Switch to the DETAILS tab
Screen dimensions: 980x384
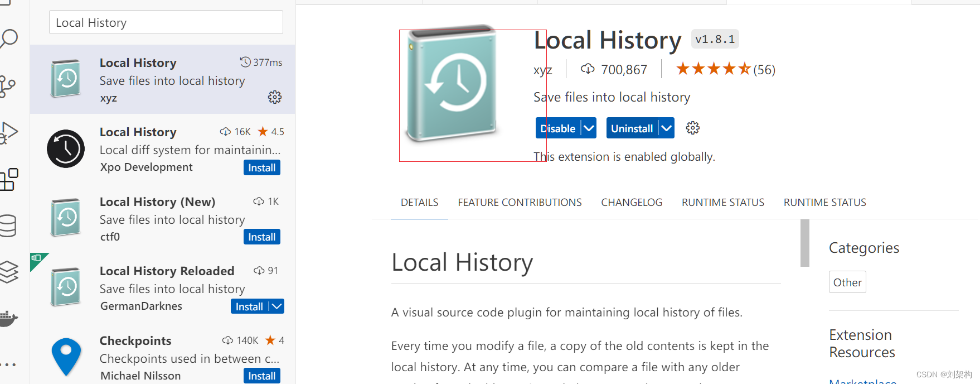pos(419,202)
